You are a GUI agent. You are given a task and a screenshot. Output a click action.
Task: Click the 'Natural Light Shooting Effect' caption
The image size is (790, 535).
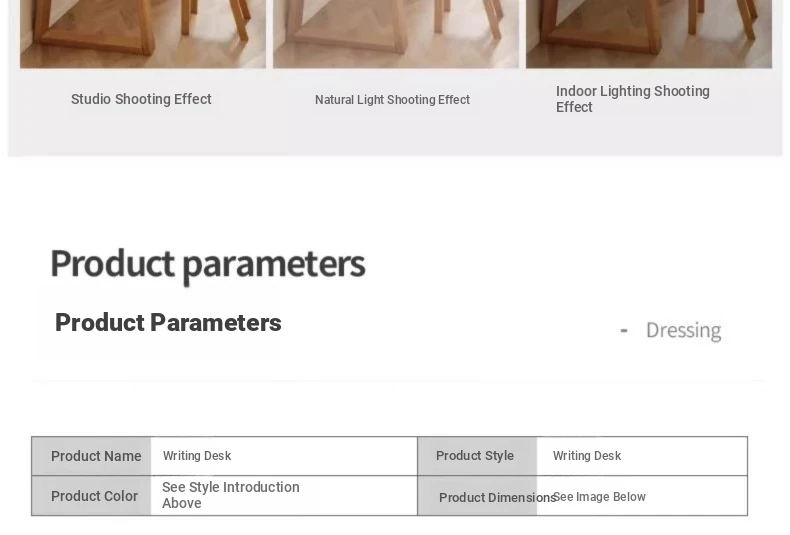pos(392,100)
